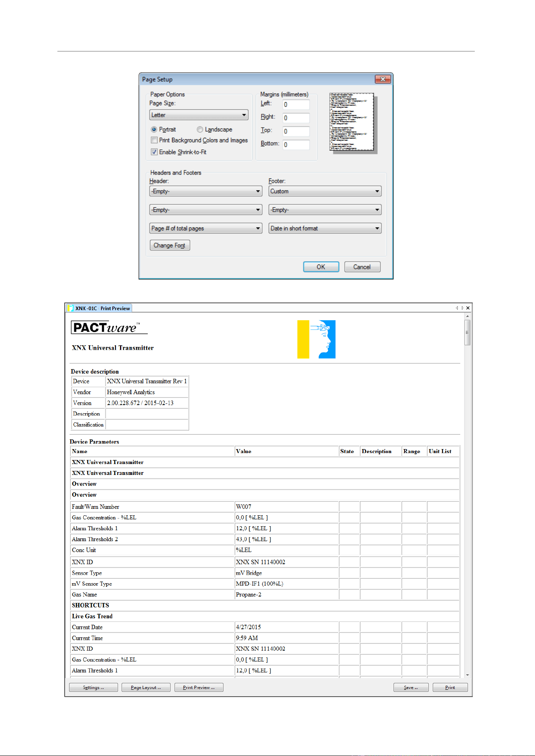Open the Settings ... button
This screenshot has width=535, height=756.
(93, 687)
